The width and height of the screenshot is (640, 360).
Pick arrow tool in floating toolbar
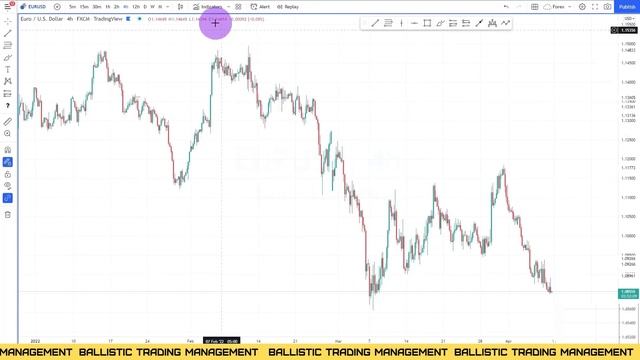coord(479,23)
